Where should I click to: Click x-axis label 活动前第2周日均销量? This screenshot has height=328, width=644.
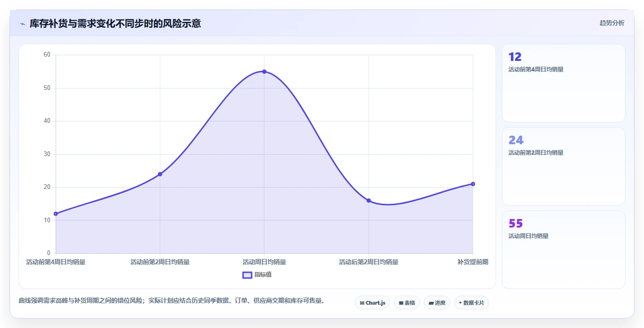point(160,262)
